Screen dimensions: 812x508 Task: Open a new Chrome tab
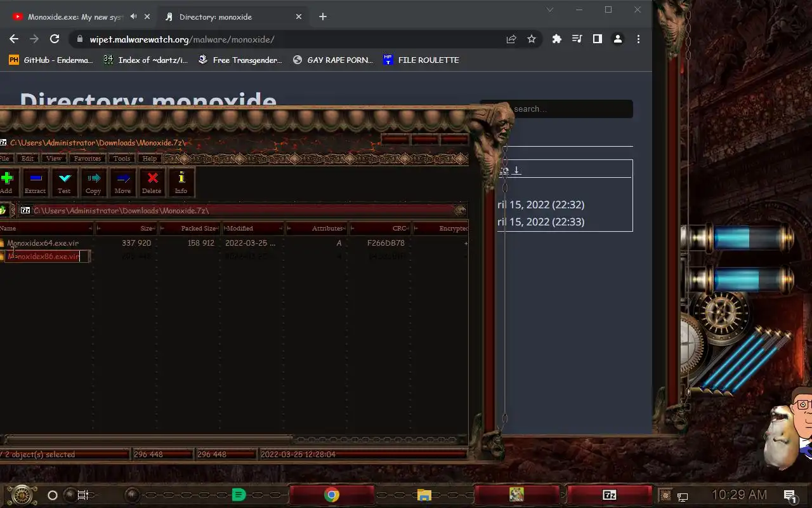pyautogui.click(x=323, y=17)
